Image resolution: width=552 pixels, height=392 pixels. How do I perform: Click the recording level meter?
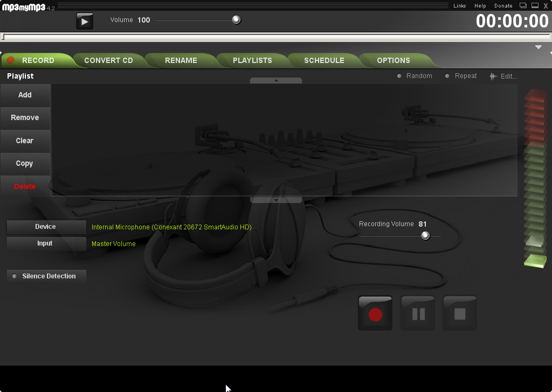pos(535,178)
